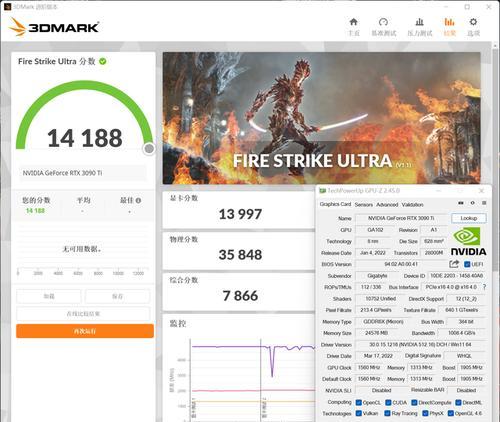Toggle the CUDA checkbox
500x422 pixels.
[x=388, y=403]
